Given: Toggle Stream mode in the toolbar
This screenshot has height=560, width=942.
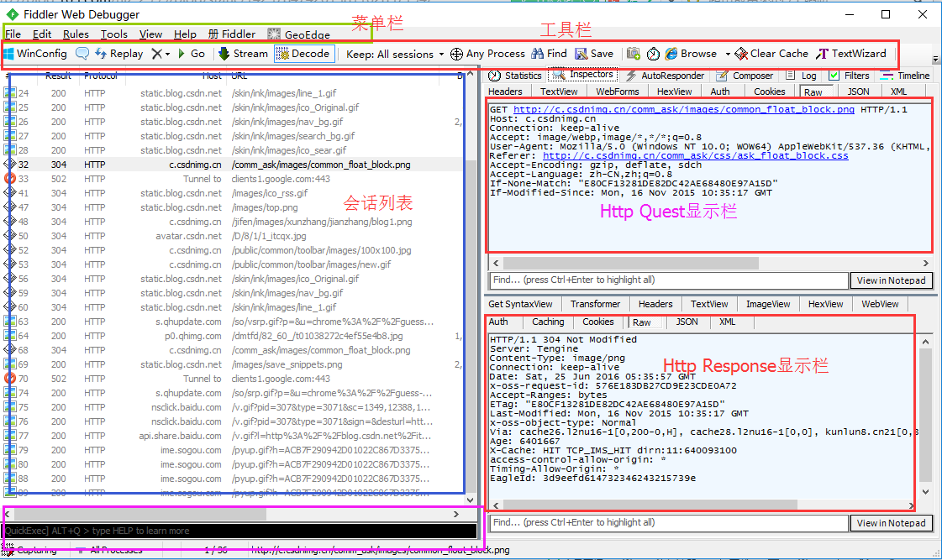Looking at the screenshot, I should [x=243, y=54].
